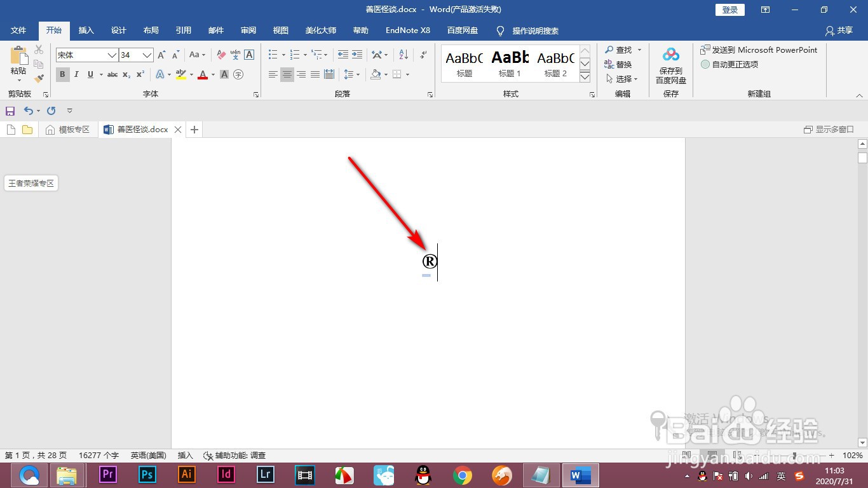Viewport: 868px width, 488px height.
Task: Switch to the 审阅 (Review) tab
Action: click(248, 30)
